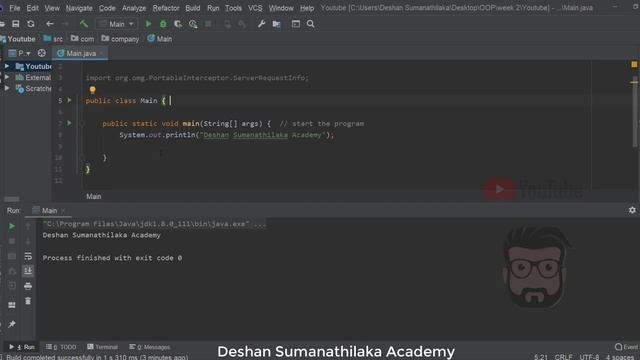Click Youtube breadcrumb in navigation bar
Screen dimensions: 640x360
pyautogui.click(x=18, y=39)
